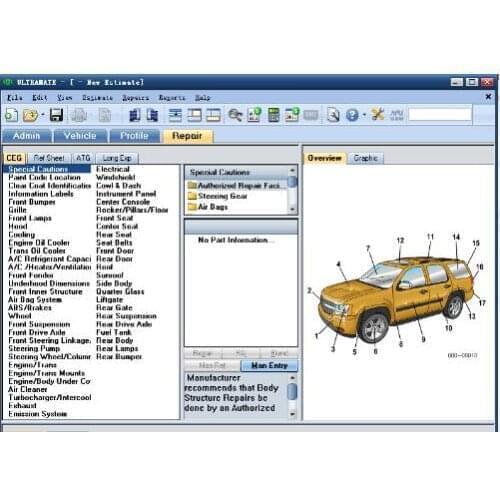Open help with the blue question mark
500x500 pixels.
pyautogui.click(x=352, y=115)
